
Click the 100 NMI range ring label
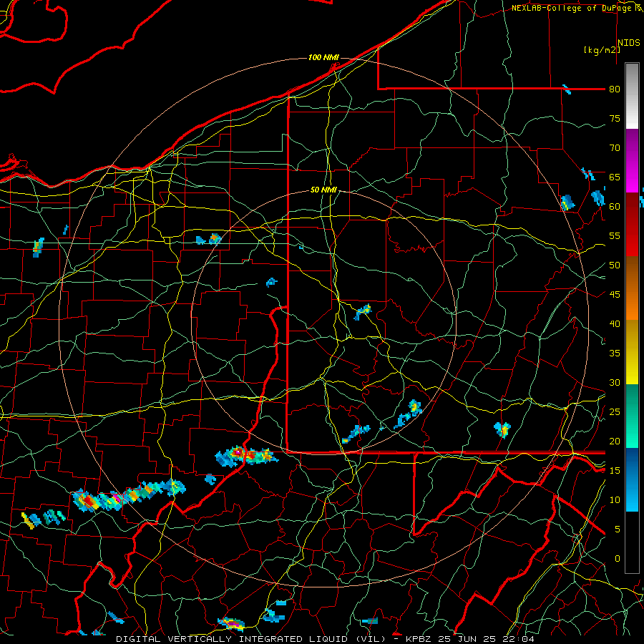point(323,57)
